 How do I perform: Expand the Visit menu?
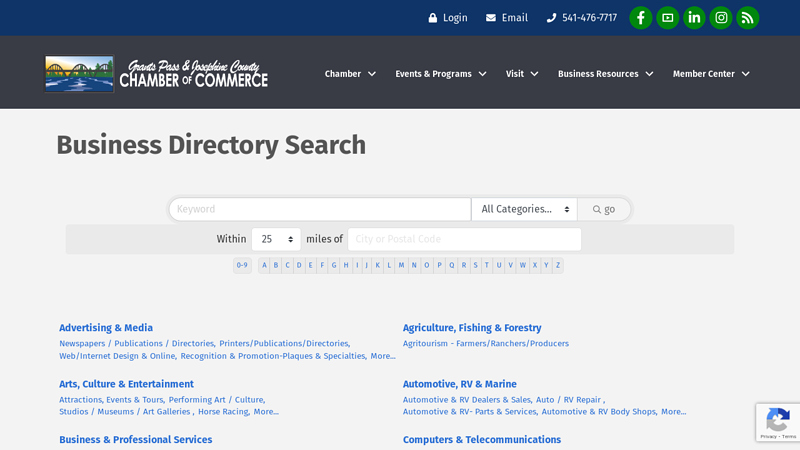(522, 74)
